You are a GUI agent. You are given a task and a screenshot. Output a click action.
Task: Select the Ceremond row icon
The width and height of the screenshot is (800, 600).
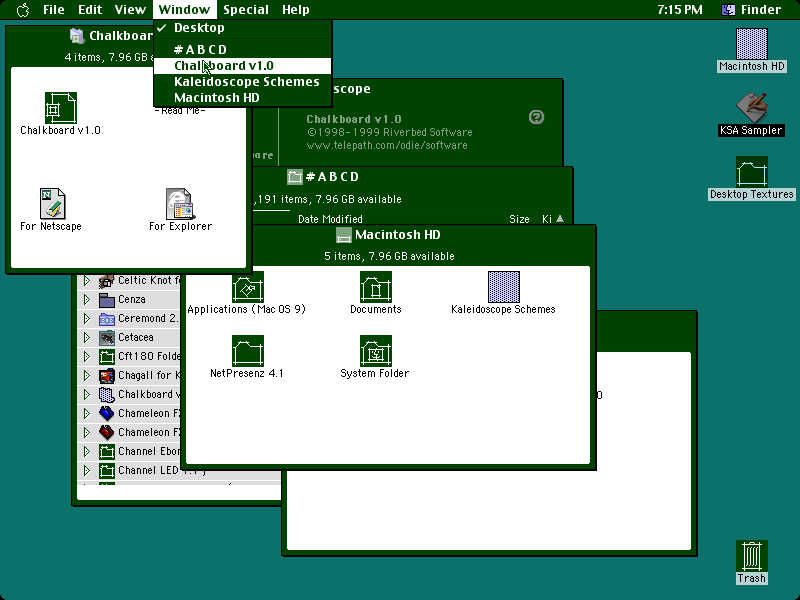(x=107, y=319)
